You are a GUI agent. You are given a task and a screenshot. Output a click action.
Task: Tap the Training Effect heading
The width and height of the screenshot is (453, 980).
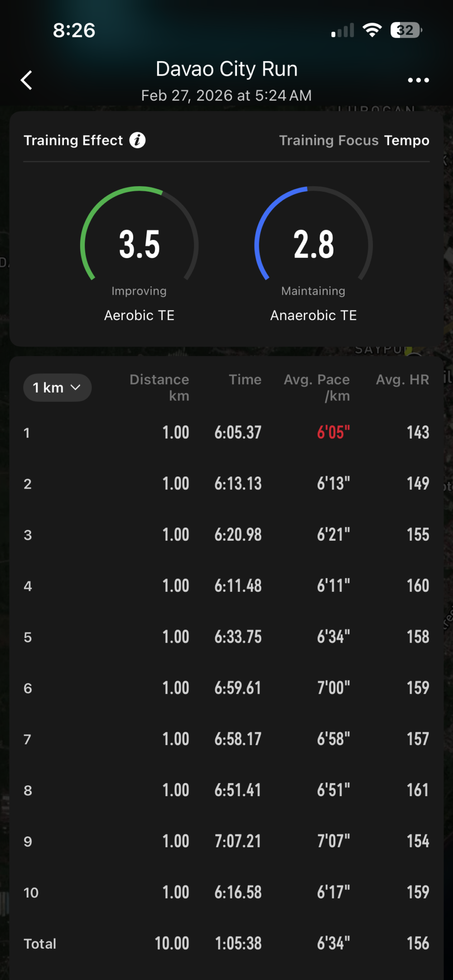(73, 140)
